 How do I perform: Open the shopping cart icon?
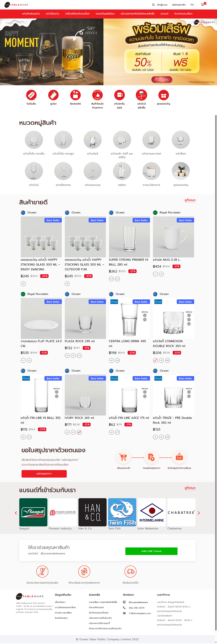pos(203,5)
